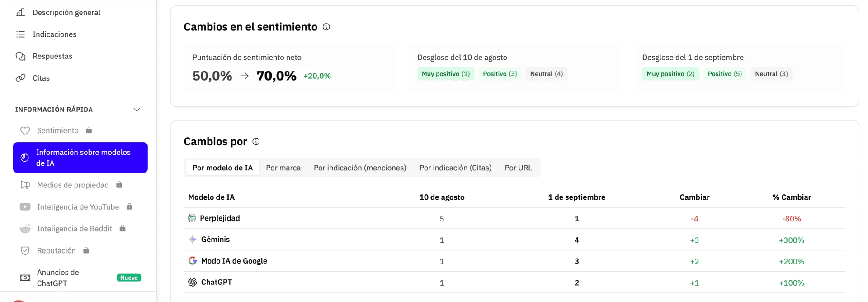Open Información sobre modelos de IA
868x302 pixels.
click(80, 158)
